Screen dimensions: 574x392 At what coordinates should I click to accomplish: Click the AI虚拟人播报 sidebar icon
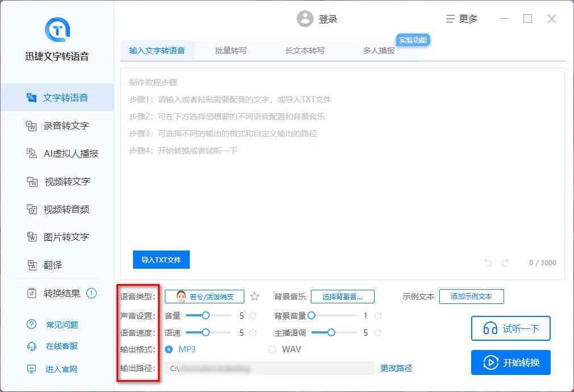31,153
